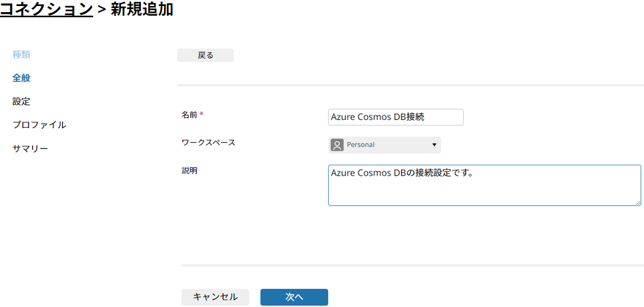Screen dimensions: 644x307
Task: Go to the サマリー step
Action: click(30, 148)
